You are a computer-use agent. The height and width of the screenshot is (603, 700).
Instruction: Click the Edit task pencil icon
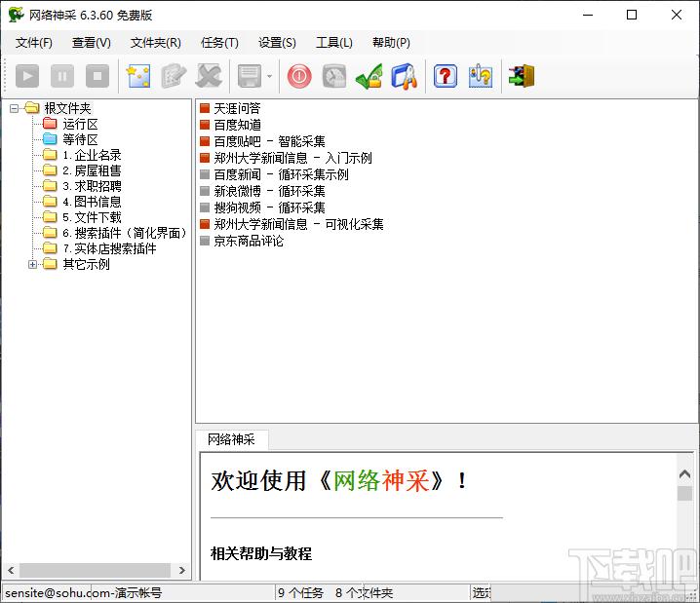tap(174, 76)
